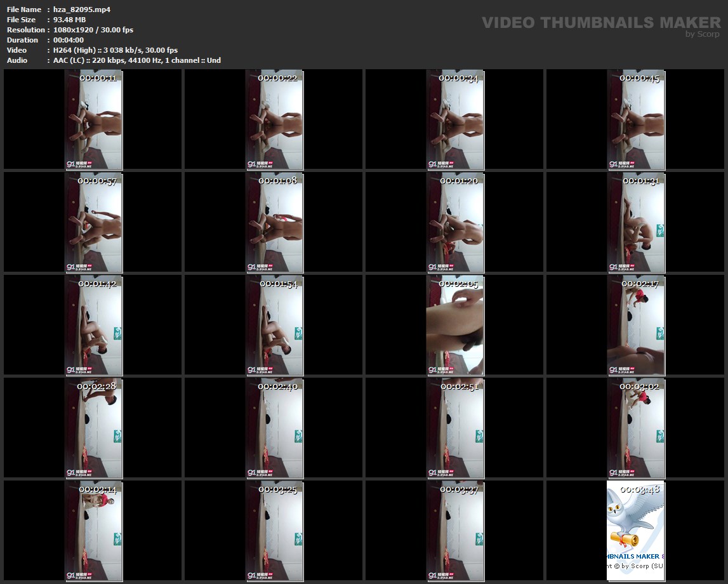
Task: Click the frame stamped 00:02:51
Action: 455,428
